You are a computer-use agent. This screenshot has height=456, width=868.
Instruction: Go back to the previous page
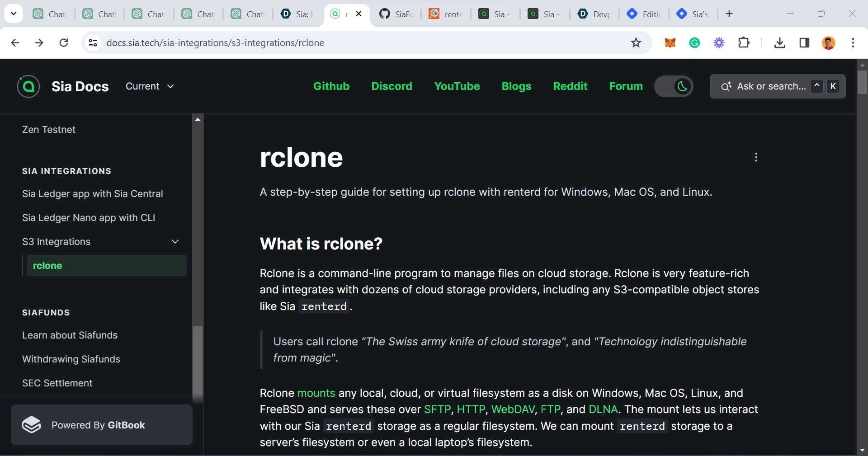tap(15, 43)
